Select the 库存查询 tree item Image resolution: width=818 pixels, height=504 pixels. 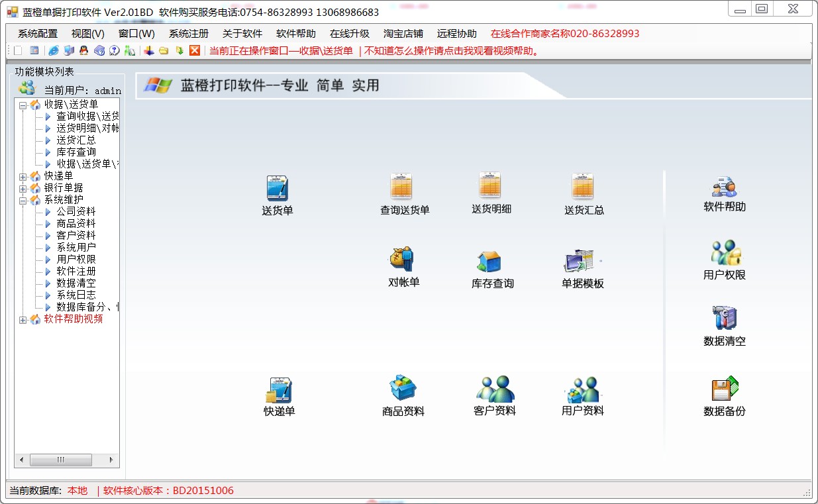coord(76,152)
